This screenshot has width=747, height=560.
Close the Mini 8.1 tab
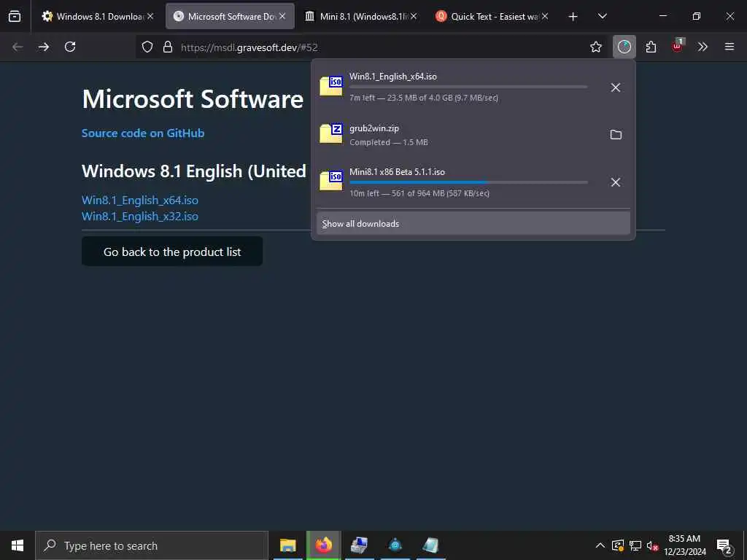pyautogui.click(x=414, y=16)
